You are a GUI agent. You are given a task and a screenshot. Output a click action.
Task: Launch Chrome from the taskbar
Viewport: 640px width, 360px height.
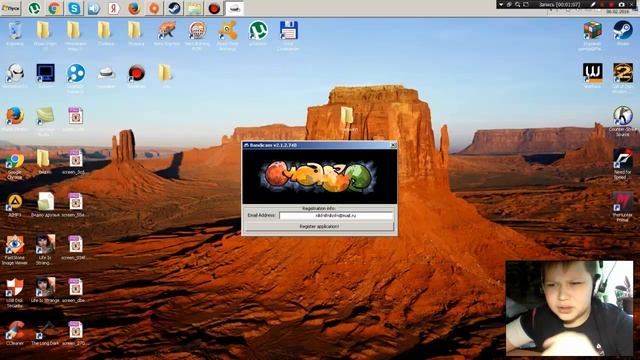pos(54,8)
